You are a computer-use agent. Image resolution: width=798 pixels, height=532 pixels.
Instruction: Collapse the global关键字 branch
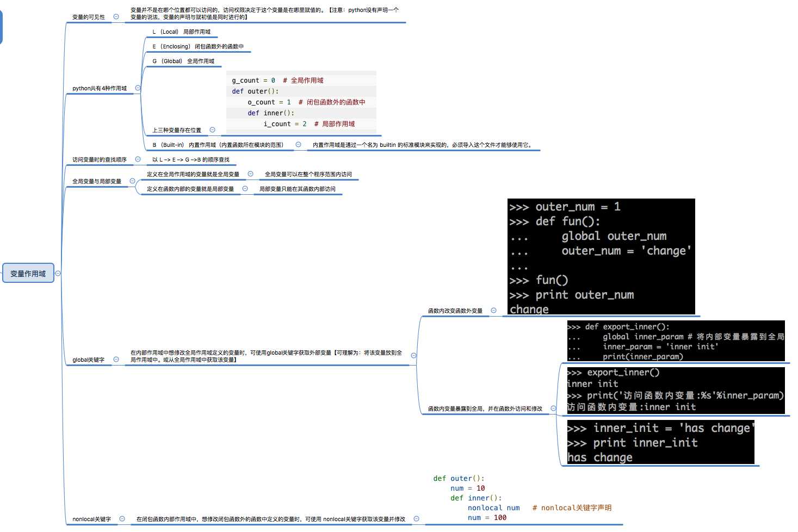click(116, 360)
